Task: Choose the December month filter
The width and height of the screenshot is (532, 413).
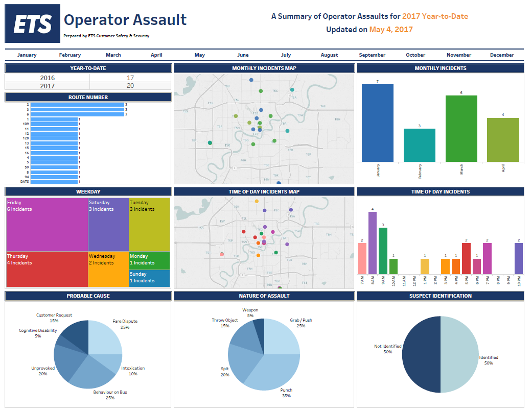Action: [501, 55]
